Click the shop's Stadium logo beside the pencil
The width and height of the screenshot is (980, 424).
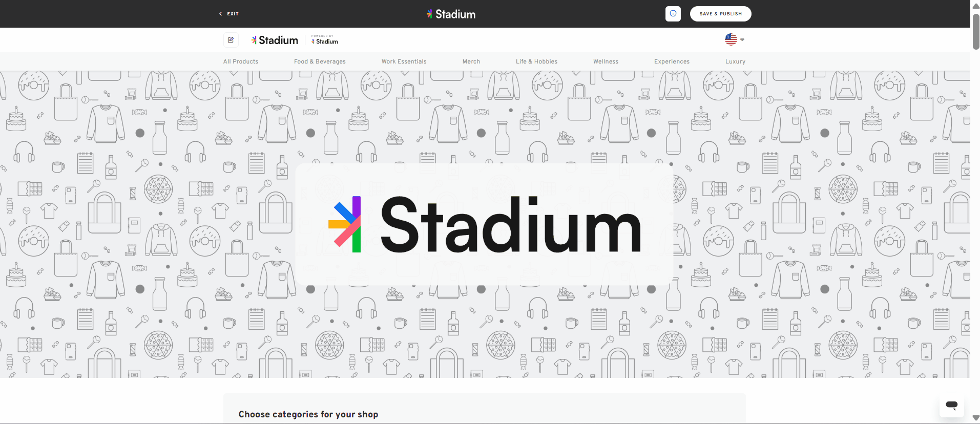(x=275, y=40)
